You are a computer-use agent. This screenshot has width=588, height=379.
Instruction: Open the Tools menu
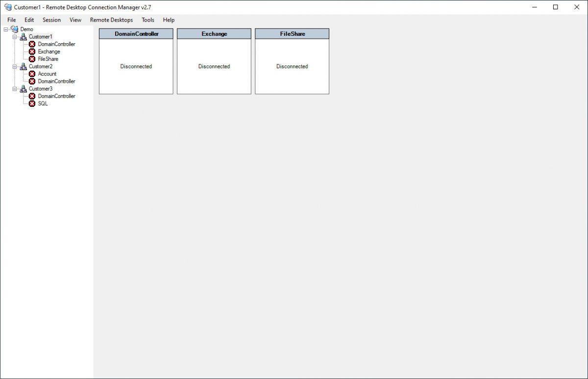click(x=147, y=20)
